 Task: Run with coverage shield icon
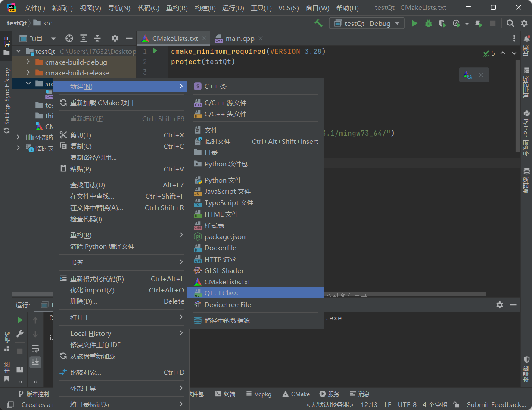pyautogui.click(x=442, y=23)
